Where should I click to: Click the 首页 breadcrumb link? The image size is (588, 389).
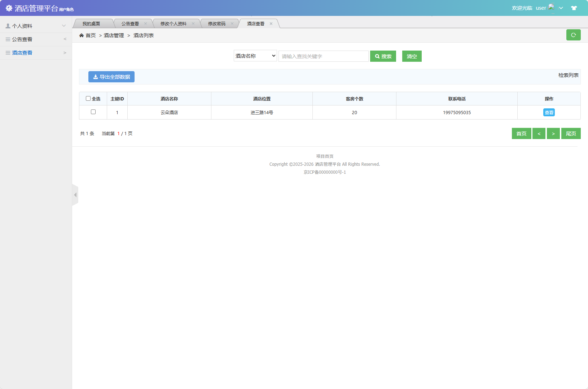(91, 35)
